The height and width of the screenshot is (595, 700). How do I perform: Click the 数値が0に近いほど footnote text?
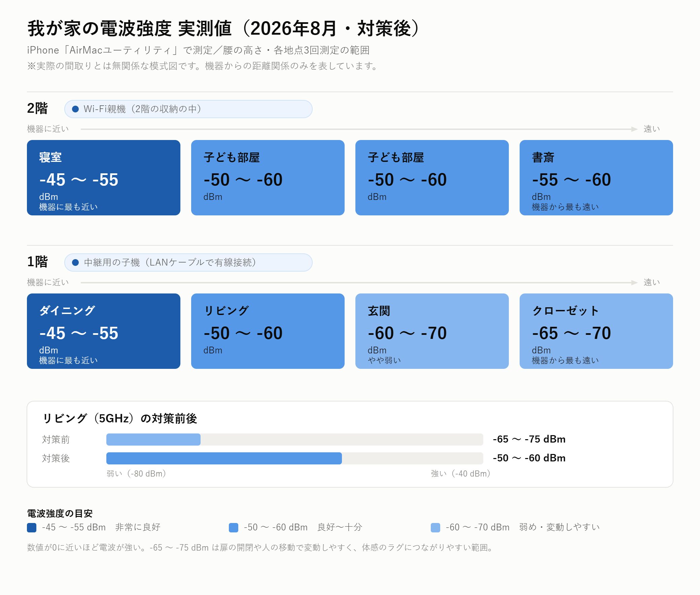[x=260, y=548]
